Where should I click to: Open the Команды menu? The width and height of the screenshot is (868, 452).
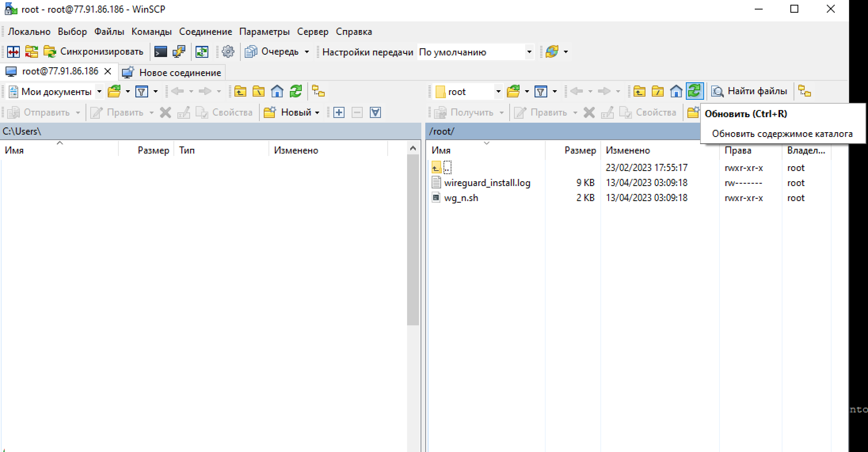pyautogui.click(x=151, y=32)
